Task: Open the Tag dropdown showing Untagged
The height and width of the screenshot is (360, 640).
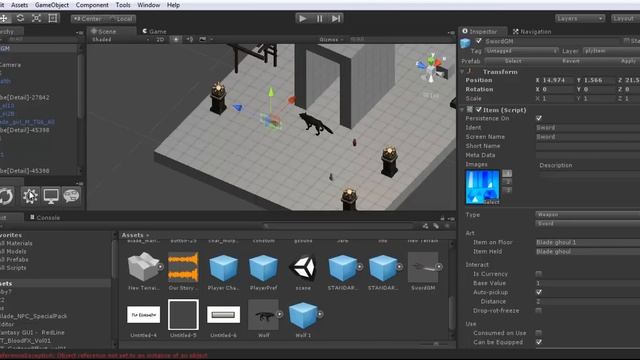Action: pyautogui.click(x=521, y=51)
